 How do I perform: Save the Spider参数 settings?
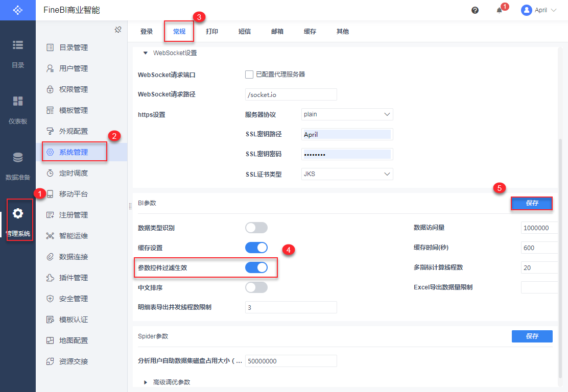tap(532, 336)
